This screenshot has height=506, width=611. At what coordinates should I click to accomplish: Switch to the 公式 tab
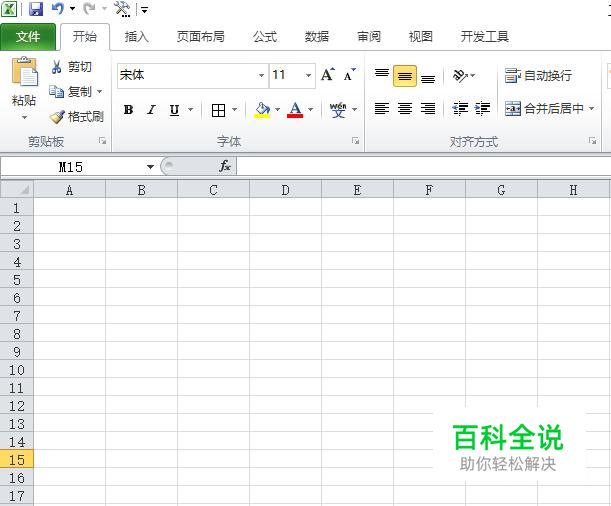point(265,37)
